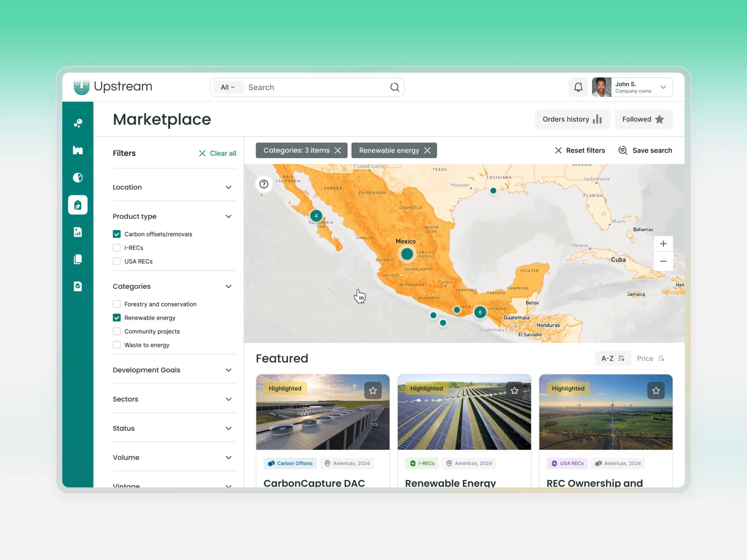This screenshot has width=747, height=560.
Task: Click Reset filters
Action: 580,150
